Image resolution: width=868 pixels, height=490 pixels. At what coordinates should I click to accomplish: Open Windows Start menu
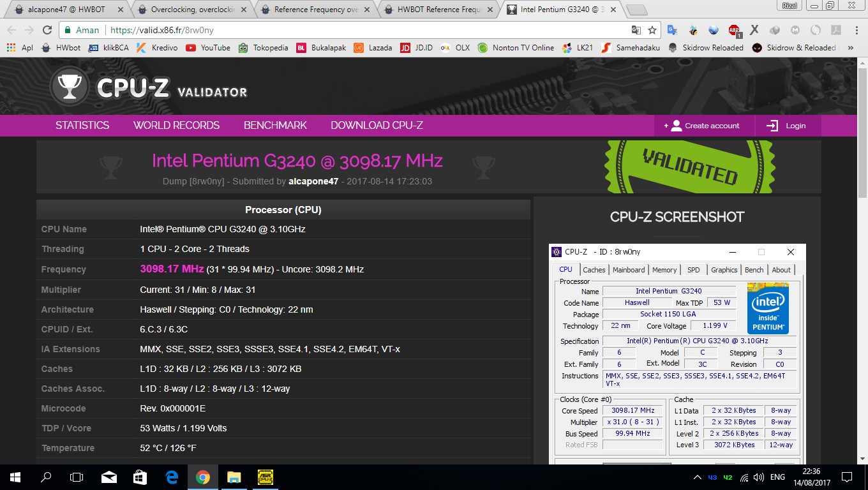15,477
